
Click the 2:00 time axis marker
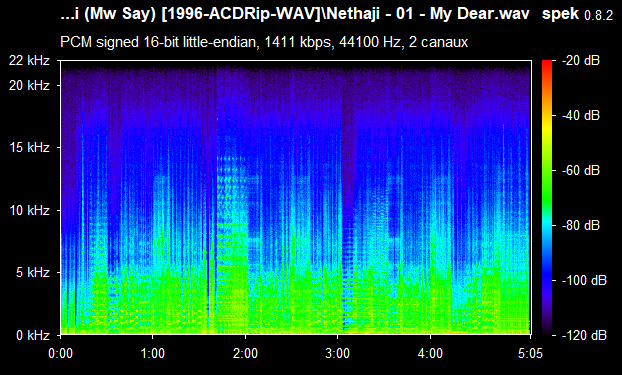pos(245,353)
